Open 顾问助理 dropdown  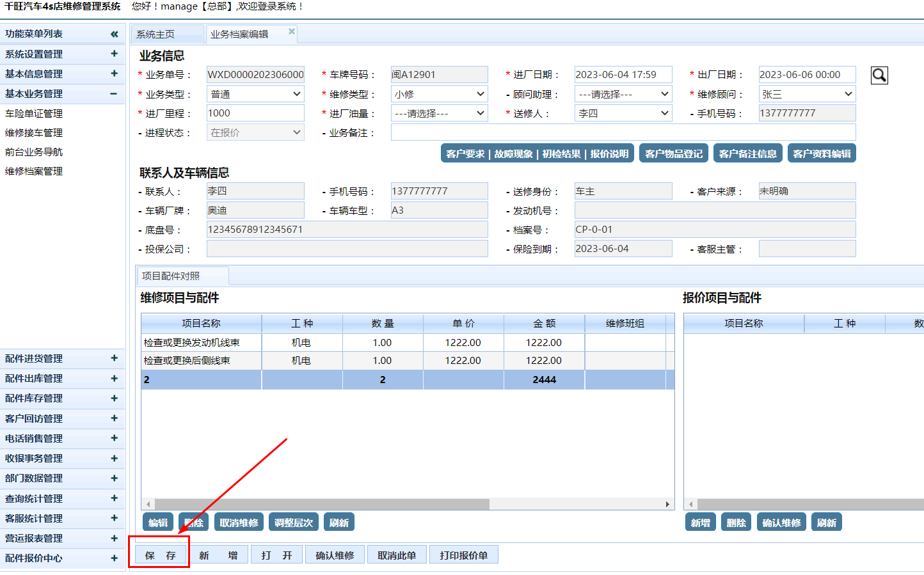coord(623,94)
